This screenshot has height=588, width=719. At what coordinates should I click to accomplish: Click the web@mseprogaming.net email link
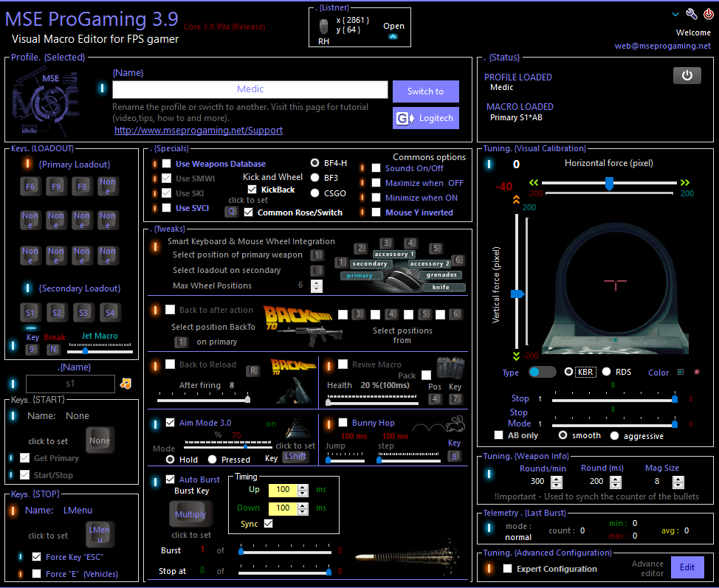point(663,46)
